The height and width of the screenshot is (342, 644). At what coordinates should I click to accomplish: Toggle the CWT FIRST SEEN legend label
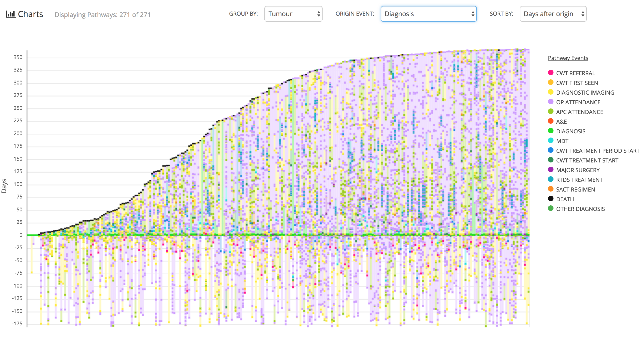point(577,83)
